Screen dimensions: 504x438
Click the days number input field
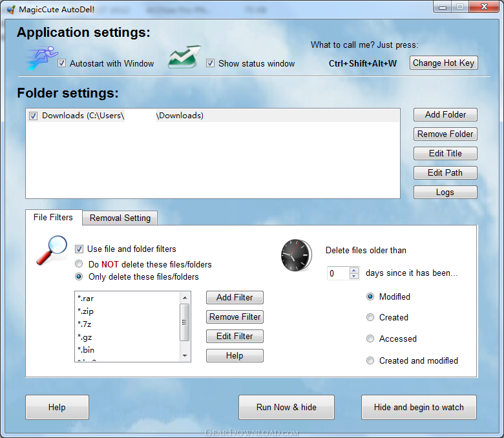[x=338, y=273]
